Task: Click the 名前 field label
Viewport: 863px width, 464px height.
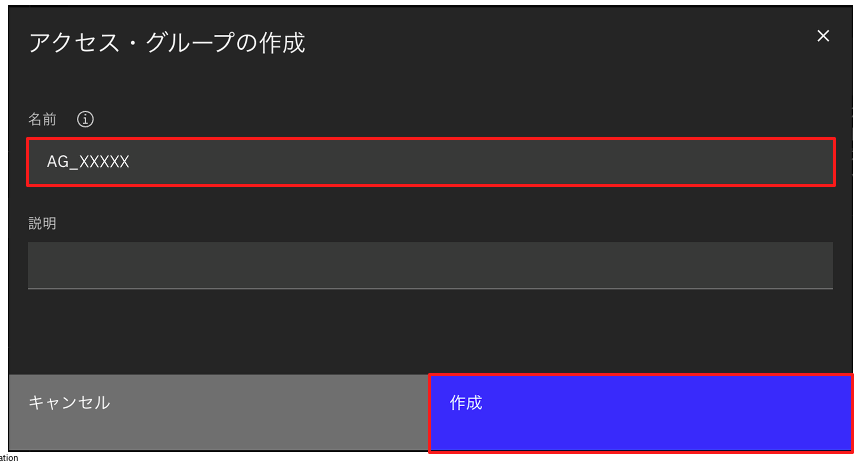Action: (x=42, y=119)
